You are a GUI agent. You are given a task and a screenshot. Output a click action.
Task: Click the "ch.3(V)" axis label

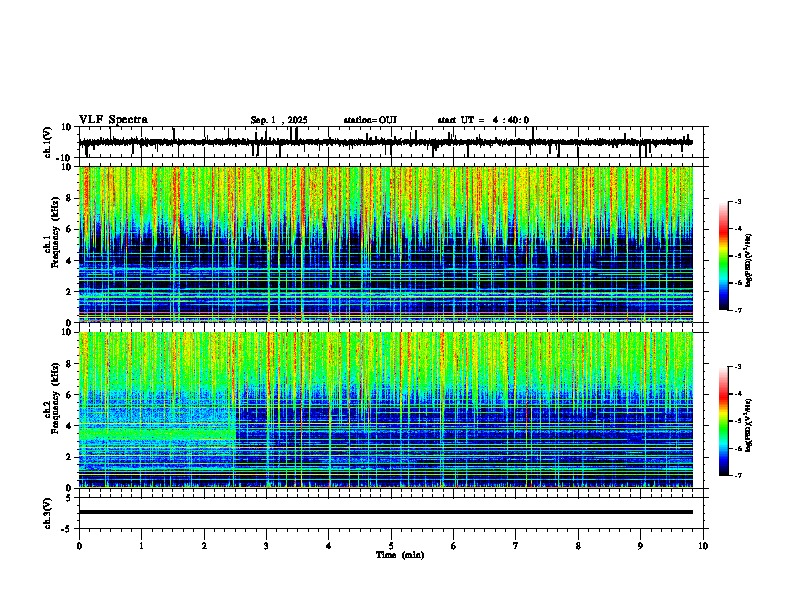coord(48,513)
